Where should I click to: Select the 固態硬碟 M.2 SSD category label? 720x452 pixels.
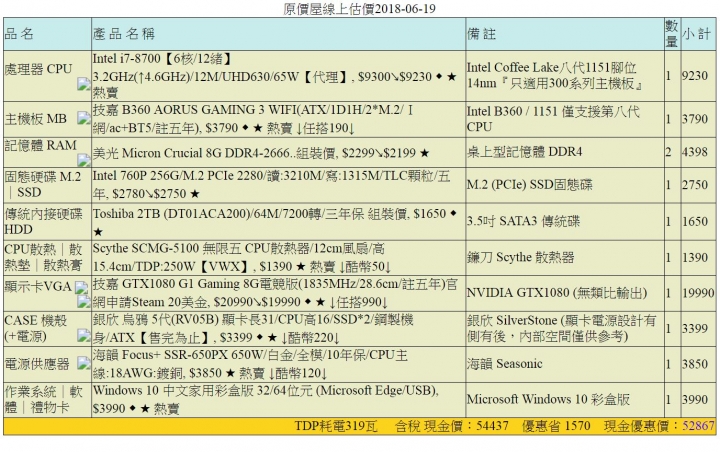pos(43,184)
